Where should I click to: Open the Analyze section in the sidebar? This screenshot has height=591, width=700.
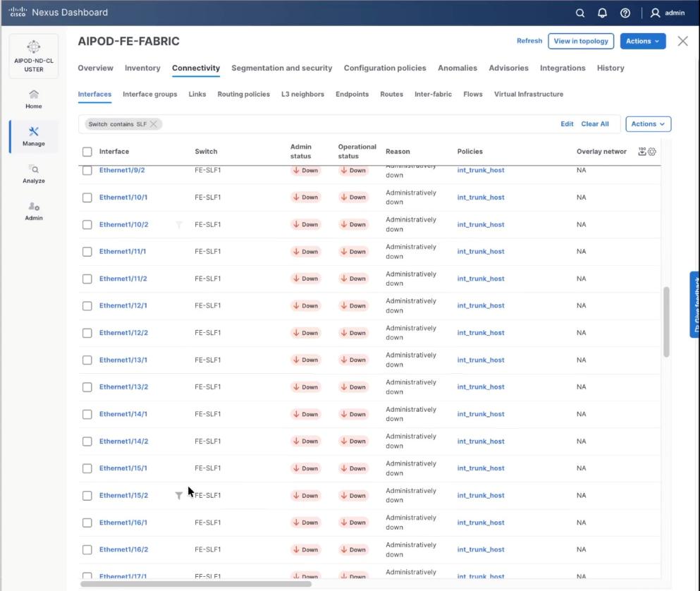33,174
